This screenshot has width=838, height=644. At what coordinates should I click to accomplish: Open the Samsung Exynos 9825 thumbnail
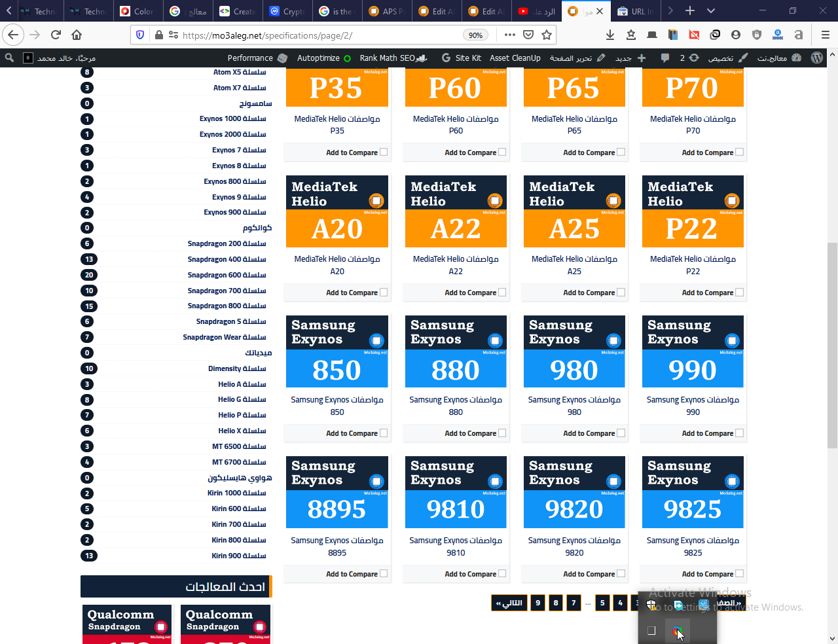[693, 492]
